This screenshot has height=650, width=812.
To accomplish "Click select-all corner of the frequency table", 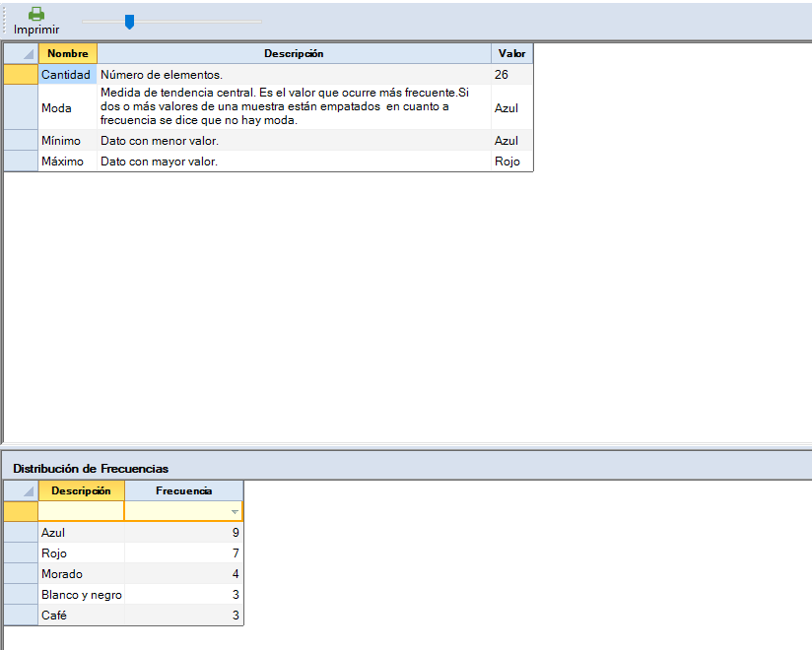I will pyautogui.click(x=21, y=490).
